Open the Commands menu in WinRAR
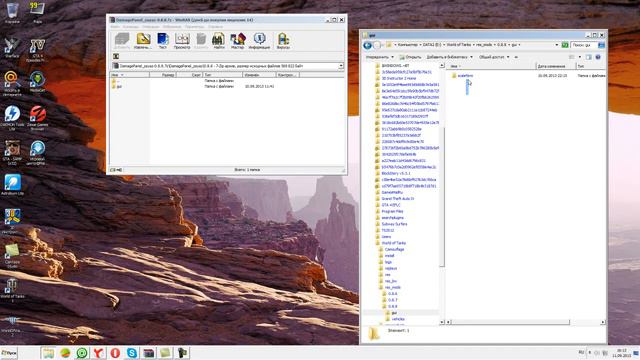The height and width of the screenshot is (360, 640). point(131,27)
